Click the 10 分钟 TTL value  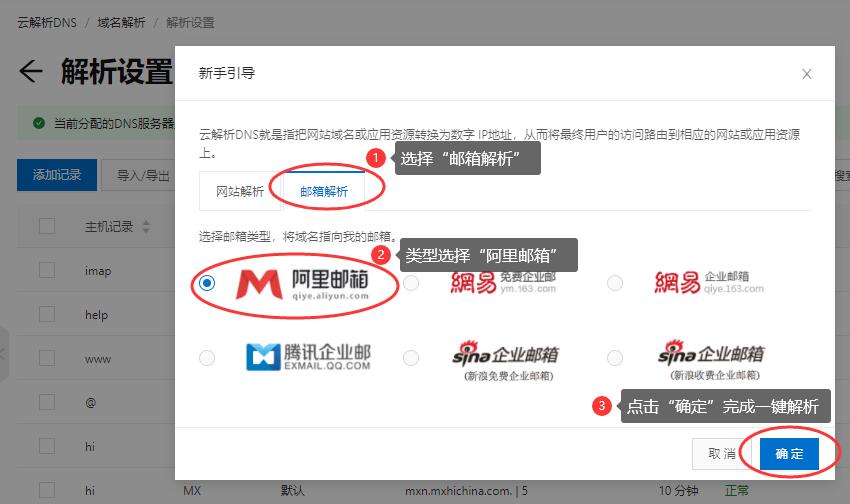678,491
